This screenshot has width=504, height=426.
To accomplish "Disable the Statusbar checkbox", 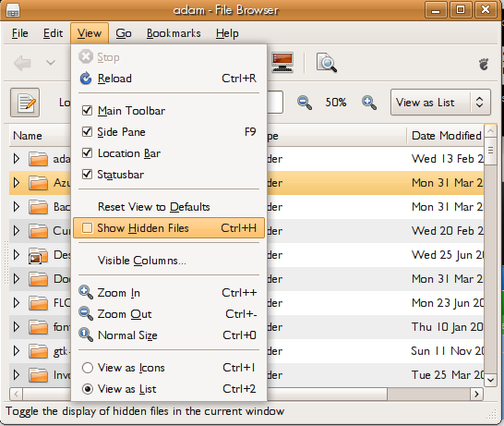I will (x=87, y=175).
